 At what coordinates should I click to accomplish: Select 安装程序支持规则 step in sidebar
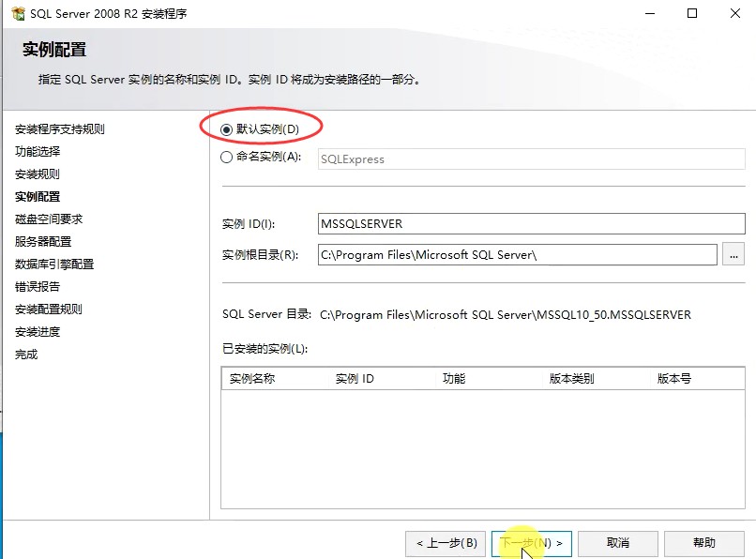(60, 129)
